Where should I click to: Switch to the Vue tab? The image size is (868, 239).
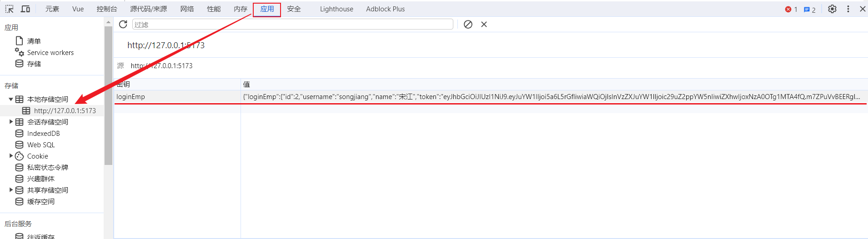coord(78,9)
